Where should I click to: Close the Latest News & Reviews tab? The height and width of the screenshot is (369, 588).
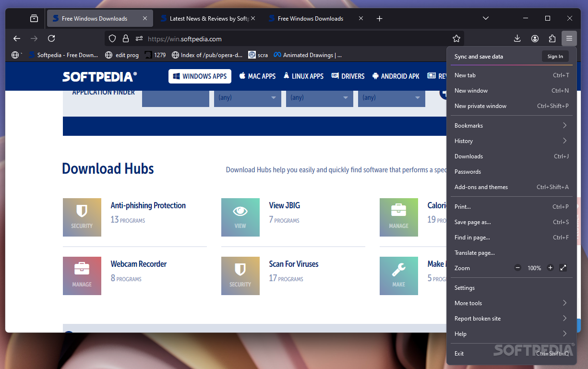(253, 19)
